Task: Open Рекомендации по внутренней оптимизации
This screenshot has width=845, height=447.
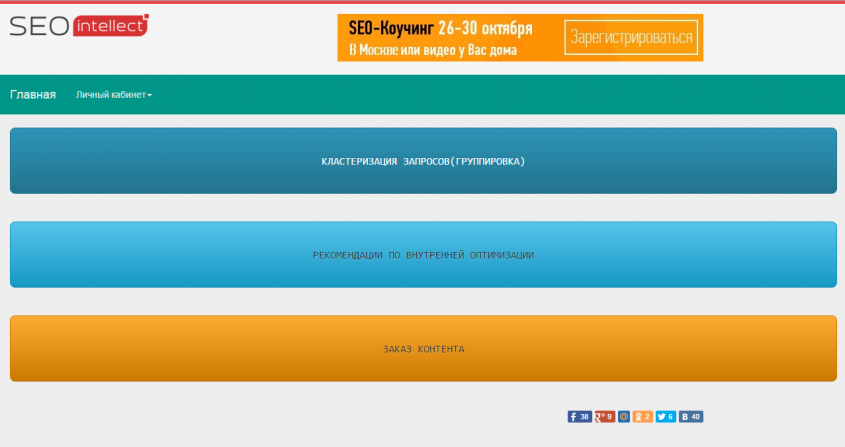Action: [423, 255]
